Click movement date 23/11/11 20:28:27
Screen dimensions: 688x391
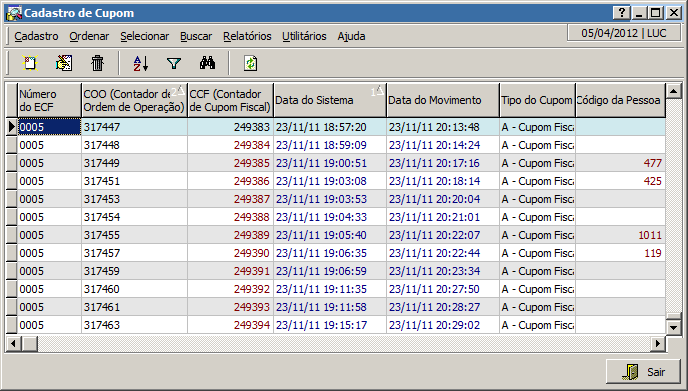(443, 307)
